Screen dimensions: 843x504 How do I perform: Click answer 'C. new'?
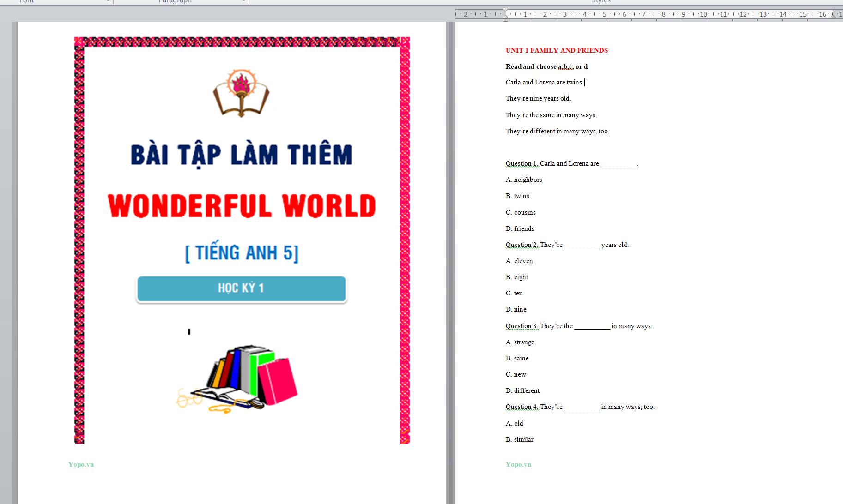[516, 374]
